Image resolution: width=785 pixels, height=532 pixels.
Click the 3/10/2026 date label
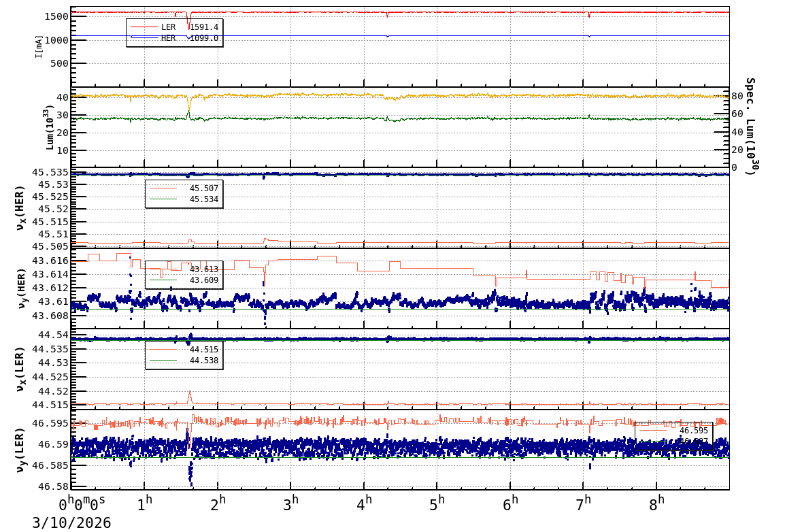tap(71, 522)
